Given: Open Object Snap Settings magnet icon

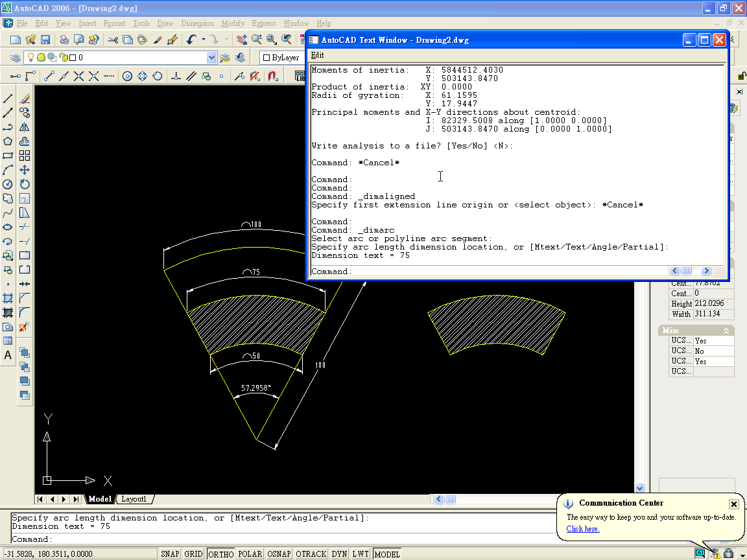Looking at the screenshot, I should tap(273, 76).
